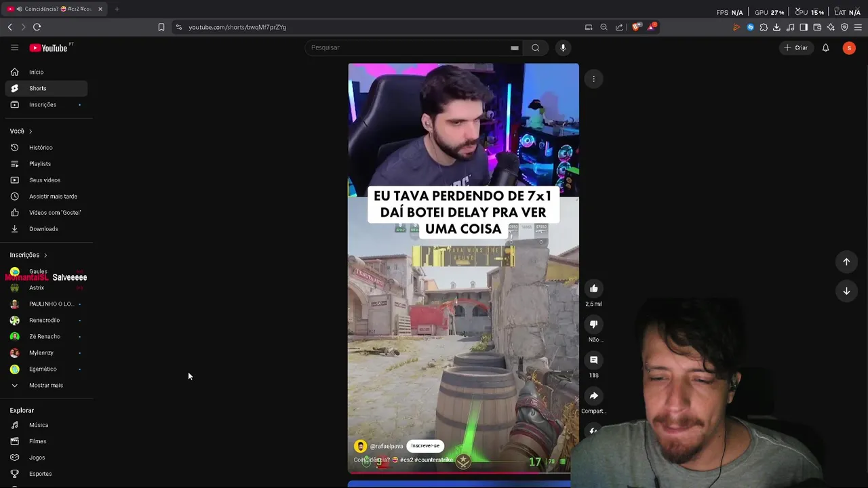Click the youtube.com address bar URL
This screenshot has height=488, width=868.
coord(237,27)
